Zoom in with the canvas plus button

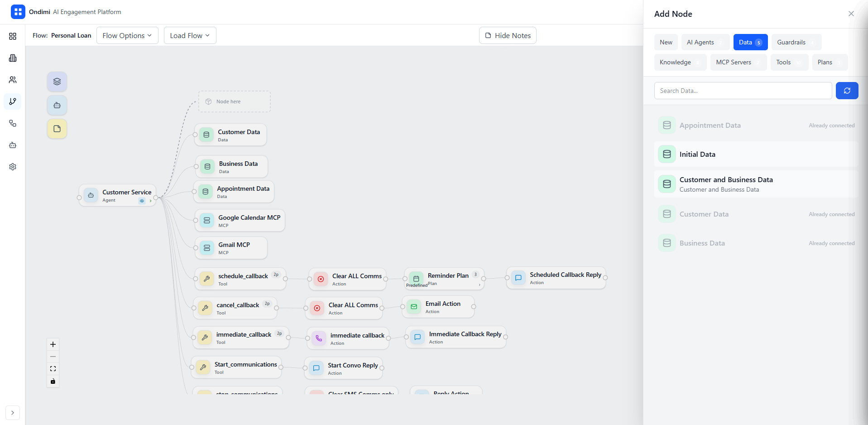pyautogui.click(x=53, y=344)
